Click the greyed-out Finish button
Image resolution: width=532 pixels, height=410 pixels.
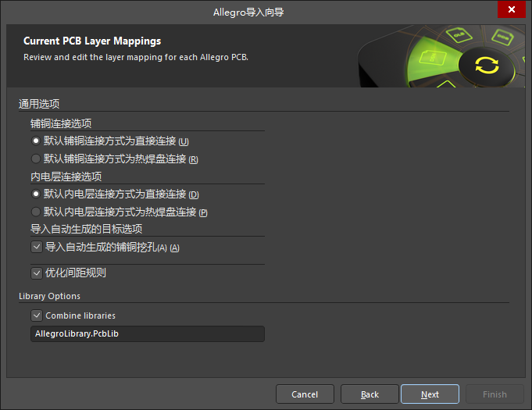click(494, 394)
